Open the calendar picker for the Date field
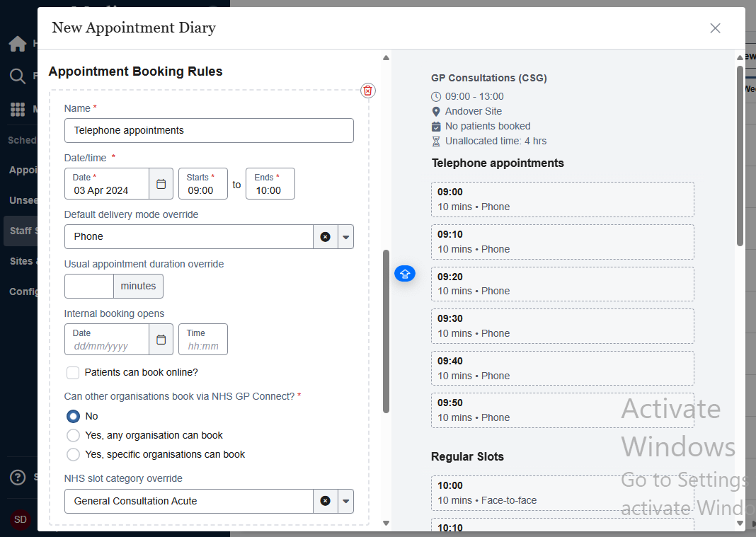The image size is (756, 537). [161, 183]
